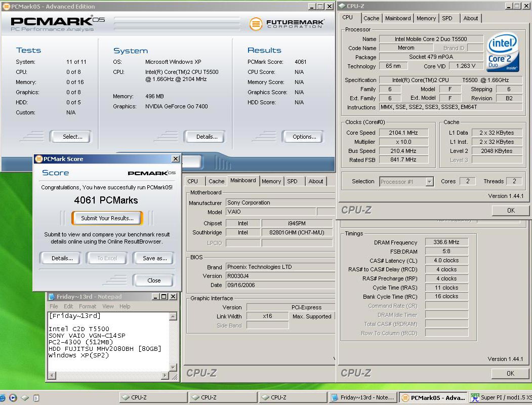The image size is (532, 405).
Task: Open About tab in middle CPU-Z window
Action: 315,181
